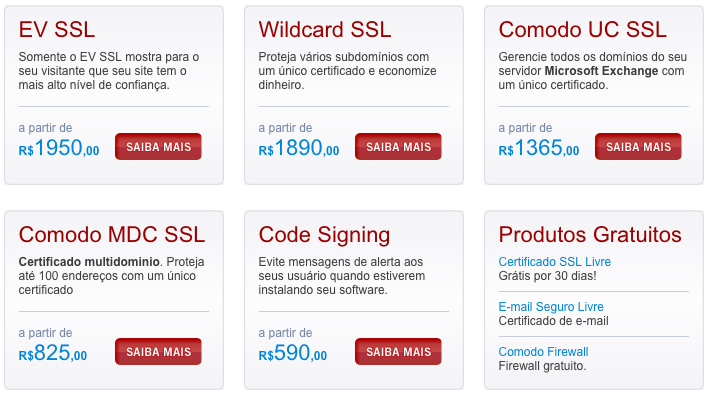The image size is (710, 397).
Task: Click the R$825,00 price
Action: (53, 353)
